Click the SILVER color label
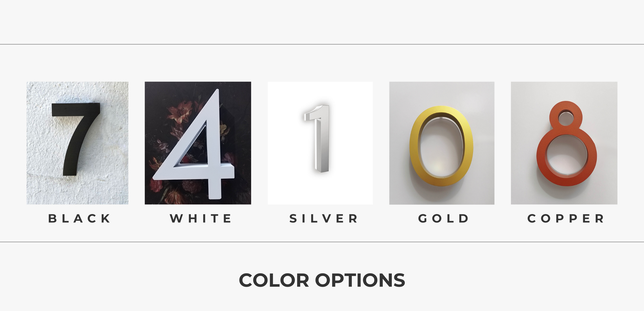This screenshot has height=311, width=644. coord(324,219)
